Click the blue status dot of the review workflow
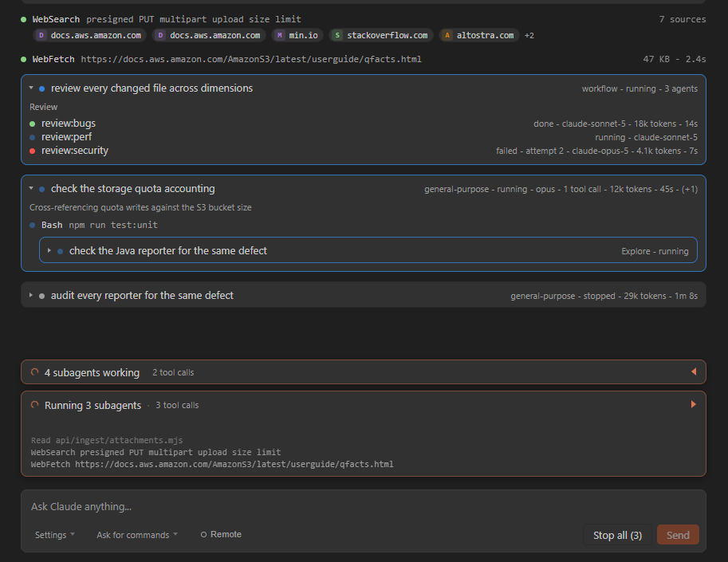728x562 pixels. point(41,88)
